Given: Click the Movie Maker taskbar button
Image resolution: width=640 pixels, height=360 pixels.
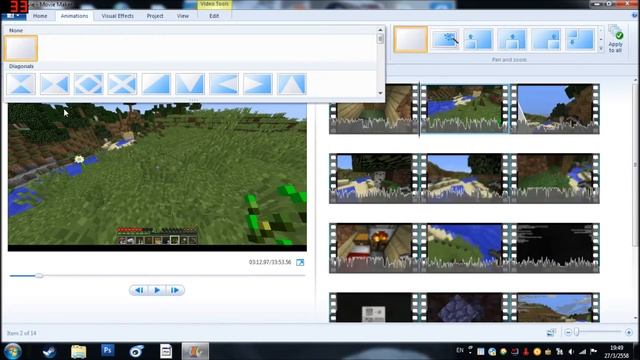Looking at the screenshot, I should [x=195, y=351].
